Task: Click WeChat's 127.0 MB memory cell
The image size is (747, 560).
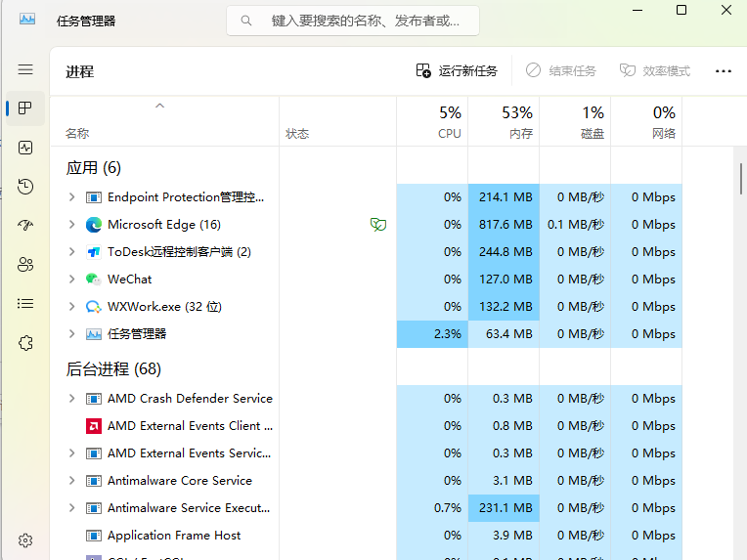Action: click(x=504, y=280)
